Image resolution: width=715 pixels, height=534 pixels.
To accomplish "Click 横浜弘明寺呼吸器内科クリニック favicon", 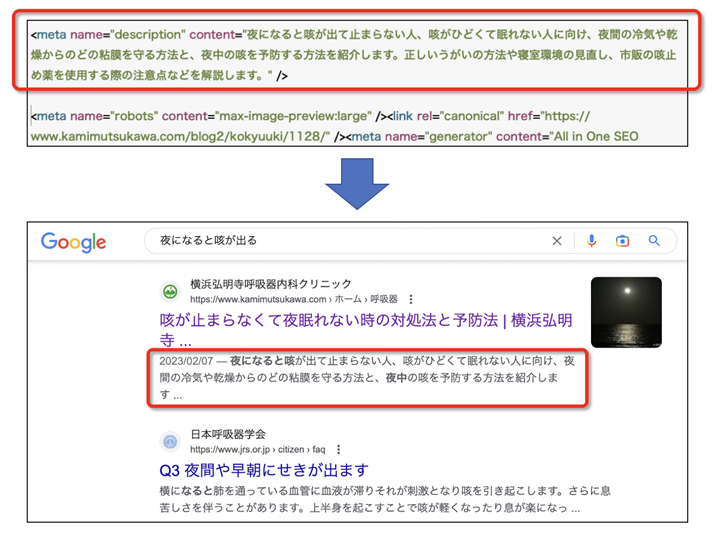I will point(171,291).
